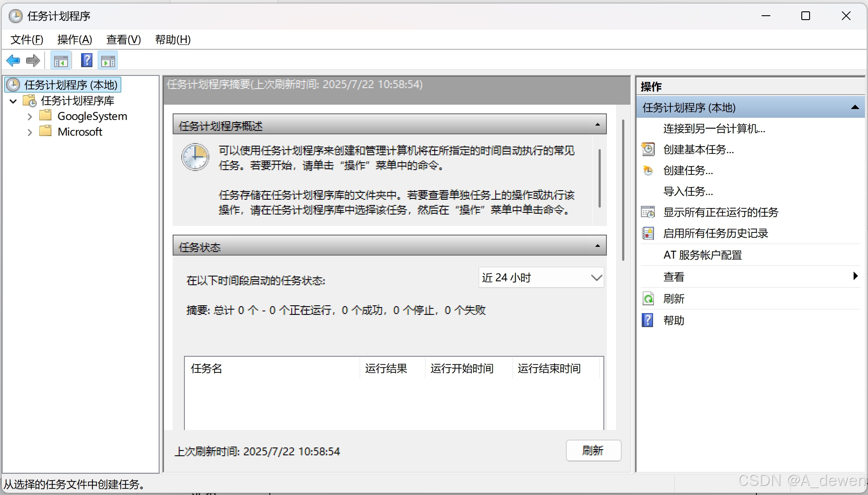This screenshot has width=868, height=495.
Task: Open the 近 24 小时 time range dropdown
Action: pyautogui.click(x=541, y=278)
